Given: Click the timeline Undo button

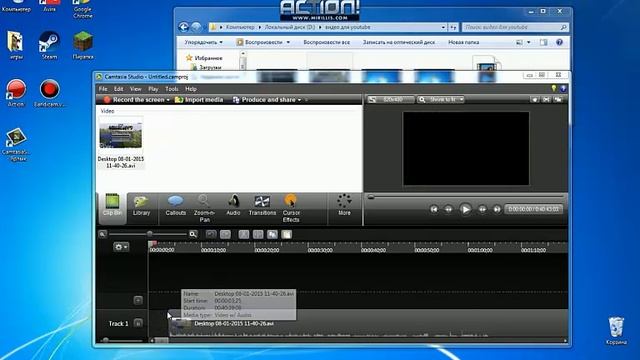Looking at the screenshot, I should pos(211,234).
